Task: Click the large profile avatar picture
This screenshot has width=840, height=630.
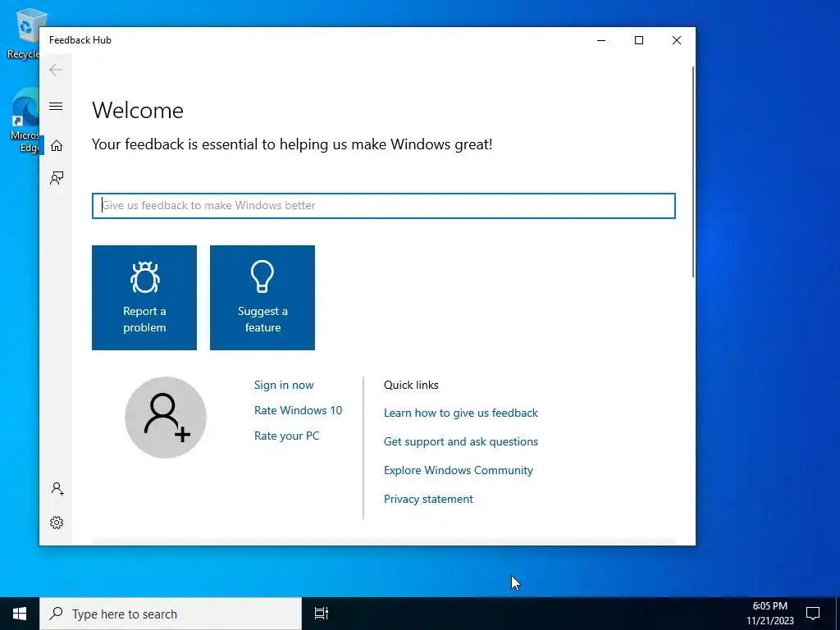Action: pos(166,418)
